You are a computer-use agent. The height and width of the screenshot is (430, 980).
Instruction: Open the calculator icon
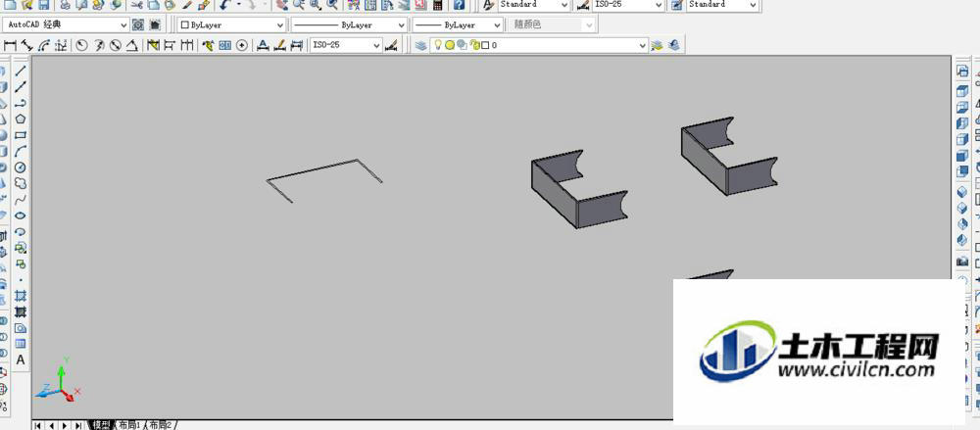tap(437, 5)
